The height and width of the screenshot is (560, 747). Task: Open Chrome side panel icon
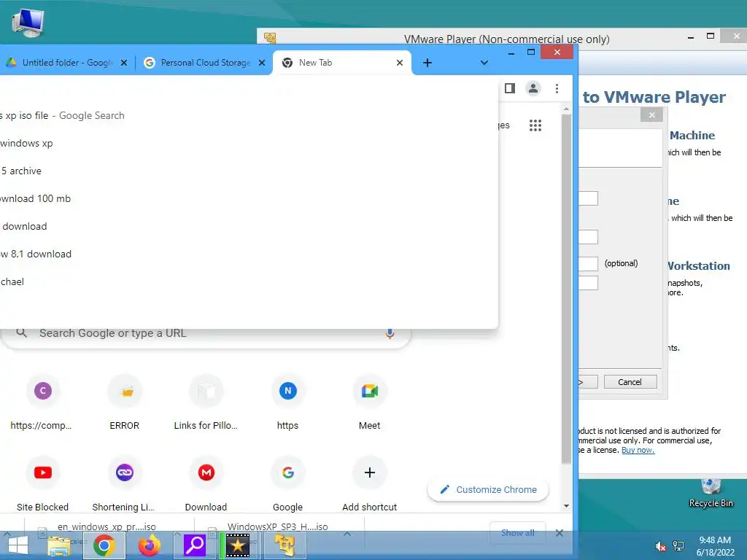click(510, 88)
